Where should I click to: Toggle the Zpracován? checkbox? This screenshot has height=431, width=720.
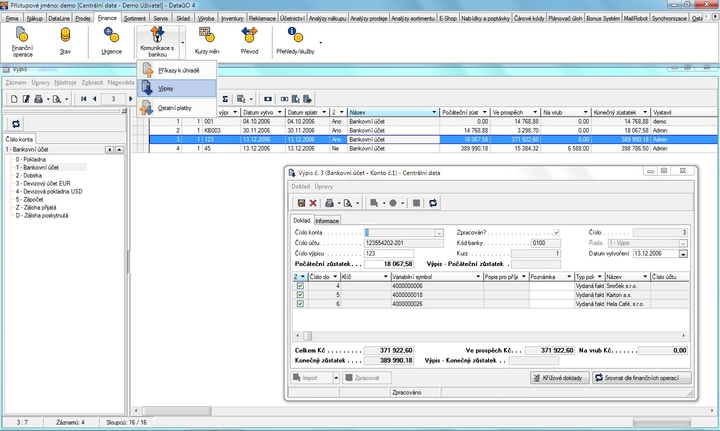pos(557,233)
